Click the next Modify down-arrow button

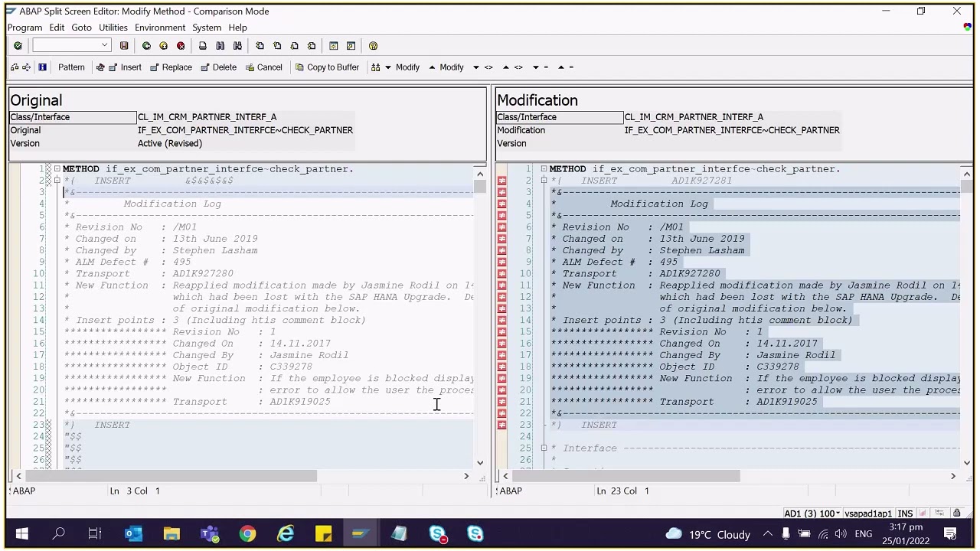tap(402, 67)
